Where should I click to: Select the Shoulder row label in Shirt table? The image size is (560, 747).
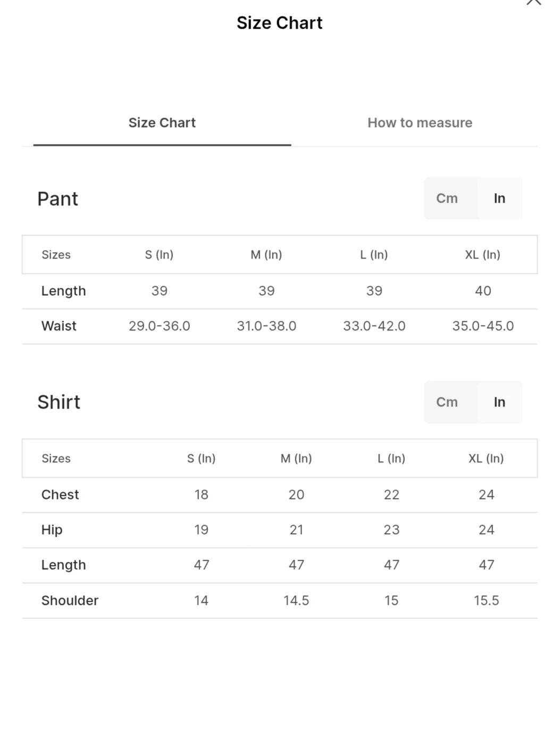70,601
